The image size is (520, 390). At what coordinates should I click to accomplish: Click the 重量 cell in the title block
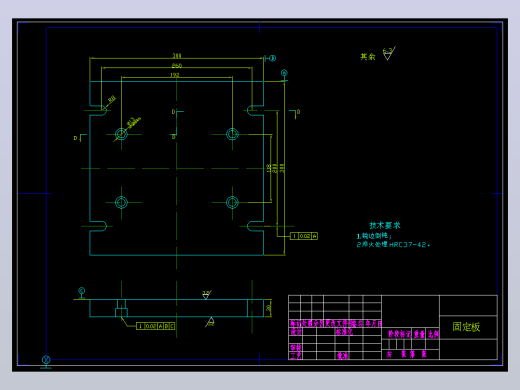419,334
